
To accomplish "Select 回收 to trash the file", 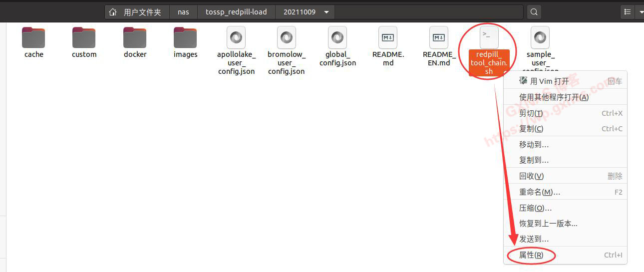I will 565,176.
